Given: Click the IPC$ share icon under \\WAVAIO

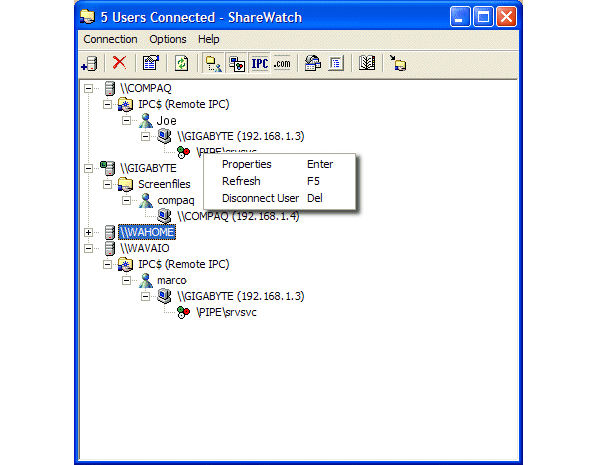Looking at the screenshot, I should [x=126, y=264].
